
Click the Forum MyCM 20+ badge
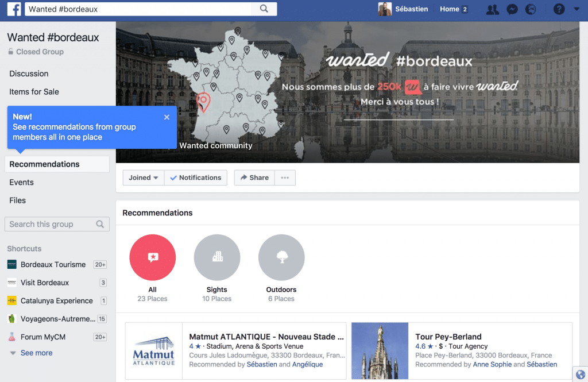100,337
